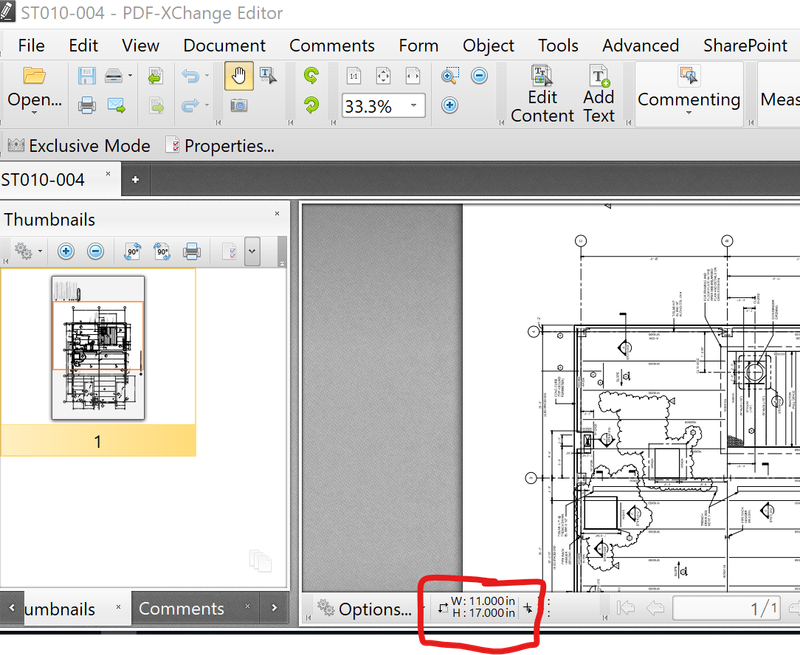This screenshot has width=800, height=655.
Task: Enlarge thumbnails with the plus icon
Action: click(66, 252)
